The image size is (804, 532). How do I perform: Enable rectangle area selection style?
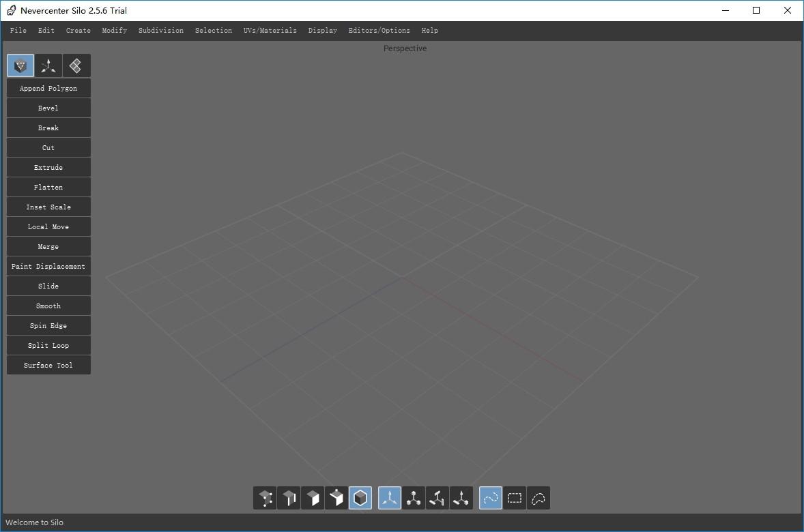coord(515,498)
